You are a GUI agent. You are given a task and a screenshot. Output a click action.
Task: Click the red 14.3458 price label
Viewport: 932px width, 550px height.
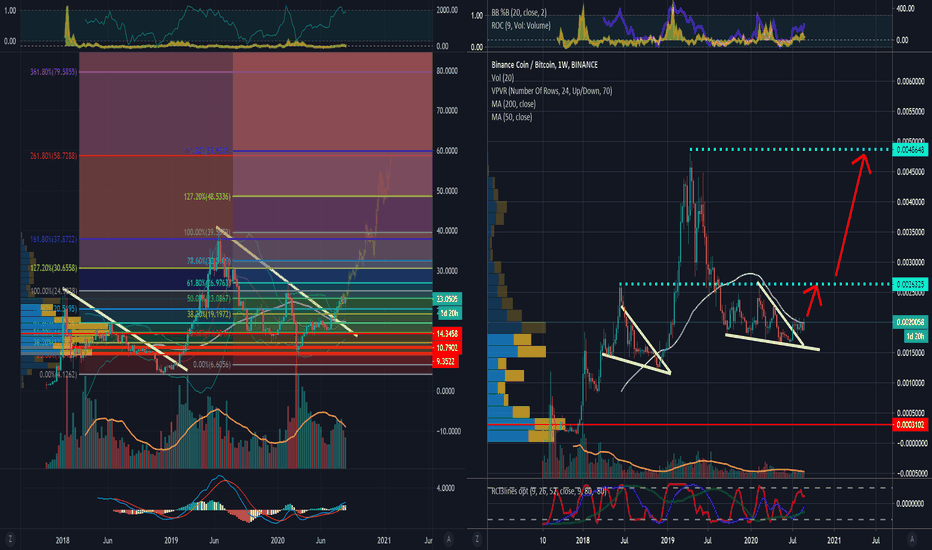(446, 334)
